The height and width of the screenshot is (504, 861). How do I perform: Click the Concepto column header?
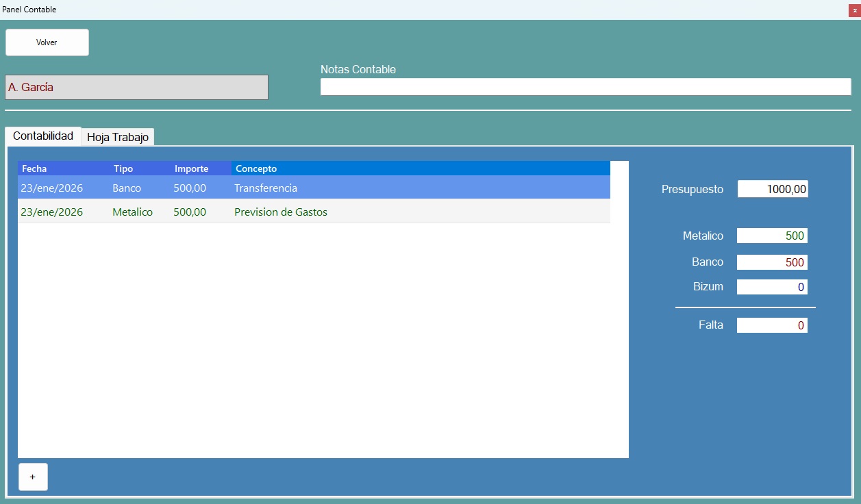coord(253,168)
